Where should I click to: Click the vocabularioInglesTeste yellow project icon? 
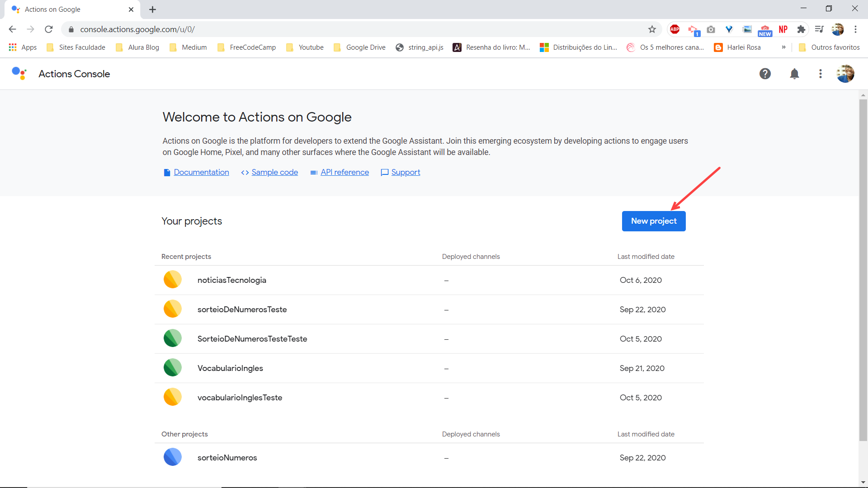click(172, 397)
